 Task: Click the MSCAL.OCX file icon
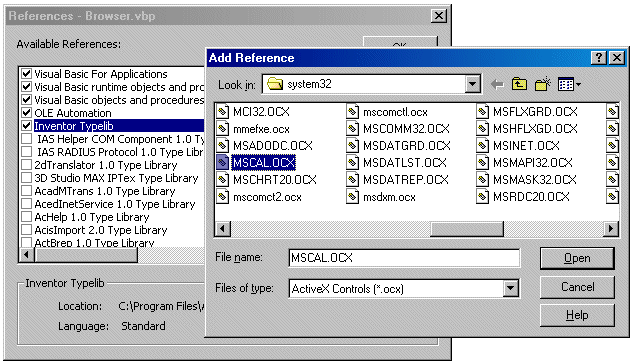tap(222, 163)
